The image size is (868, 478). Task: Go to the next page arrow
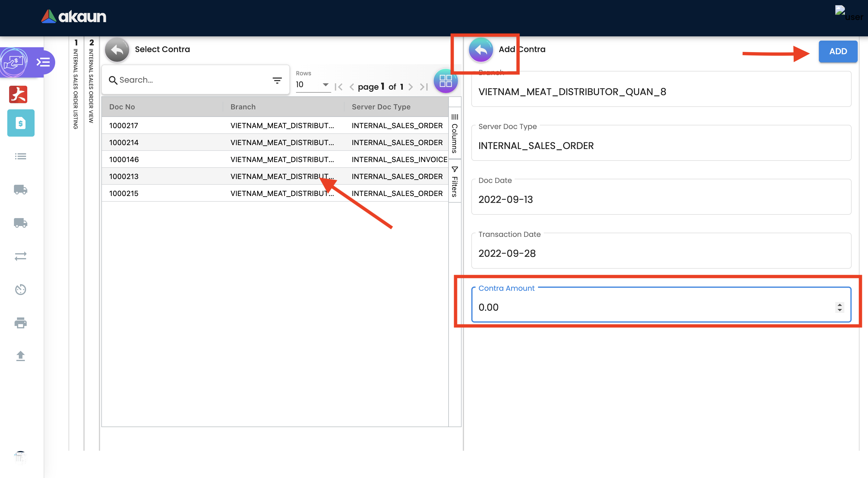pos(410,87)
